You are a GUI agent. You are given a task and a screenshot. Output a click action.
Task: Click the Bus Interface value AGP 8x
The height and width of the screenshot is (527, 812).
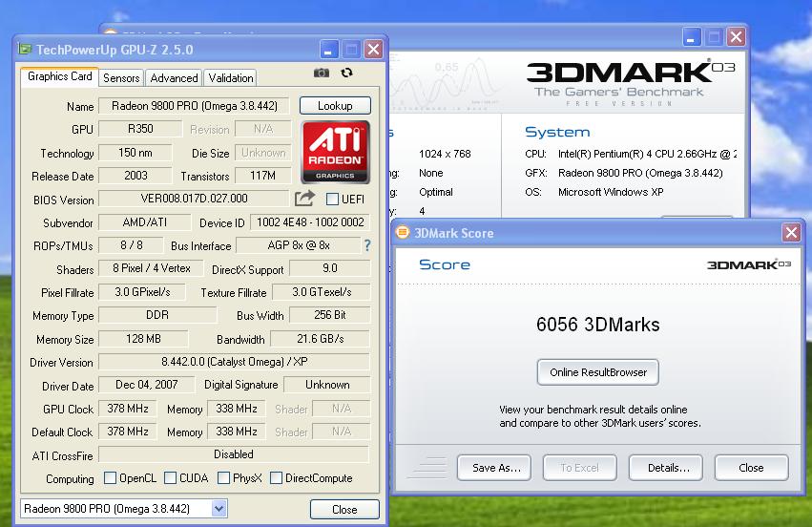point(299,245)
